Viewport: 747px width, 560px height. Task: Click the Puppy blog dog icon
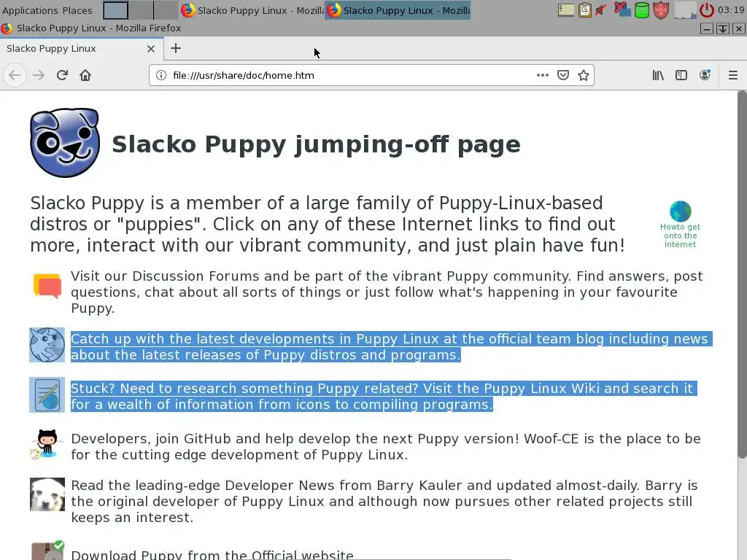pos(47,345)
